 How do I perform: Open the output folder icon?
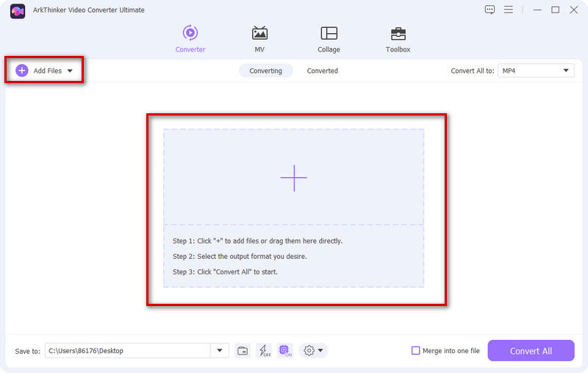click(243, 351)
